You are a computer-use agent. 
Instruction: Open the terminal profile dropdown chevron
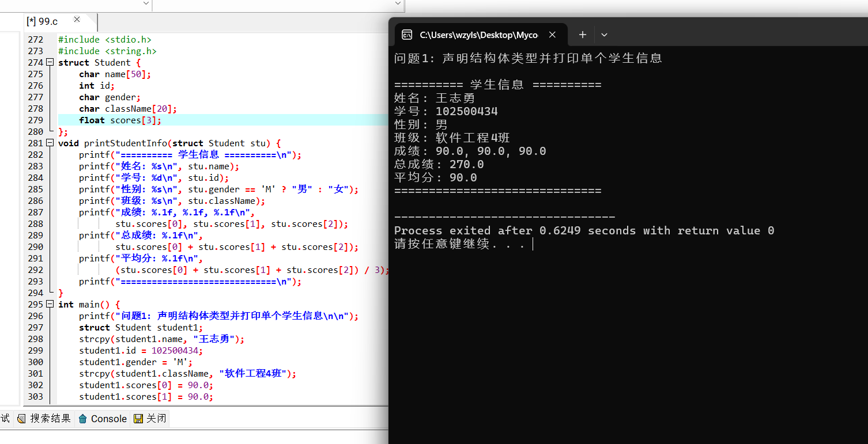604,35
